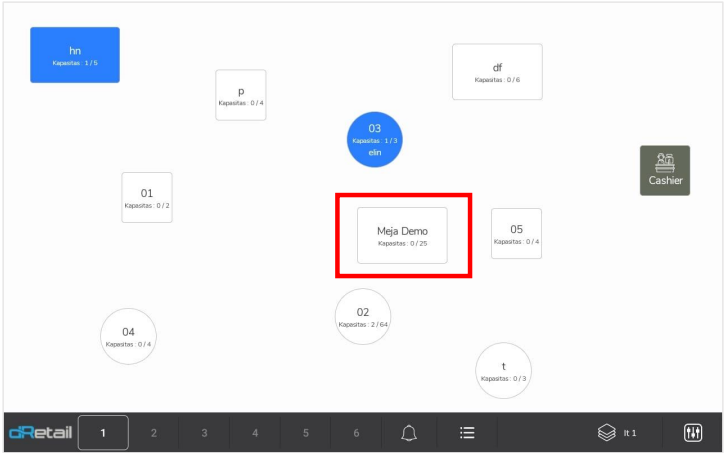
Task: Click the dRetail logo
Action: [40, 433]
